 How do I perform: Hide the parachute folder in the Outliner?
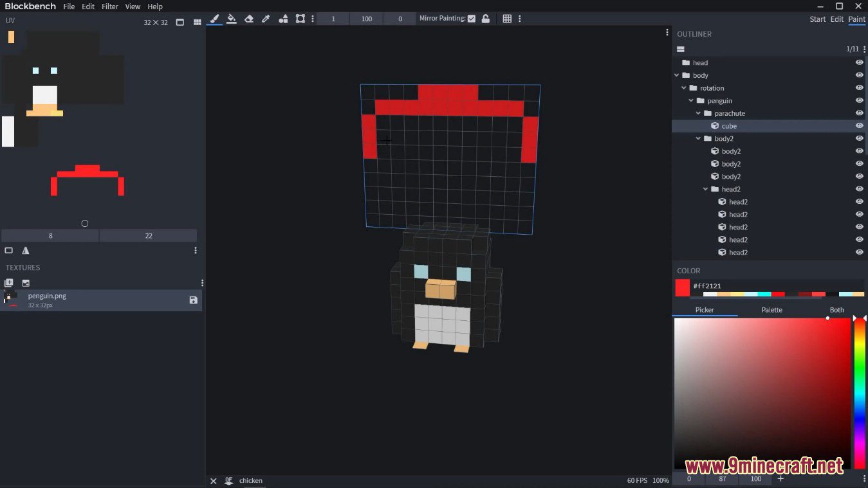pos(859,113)
